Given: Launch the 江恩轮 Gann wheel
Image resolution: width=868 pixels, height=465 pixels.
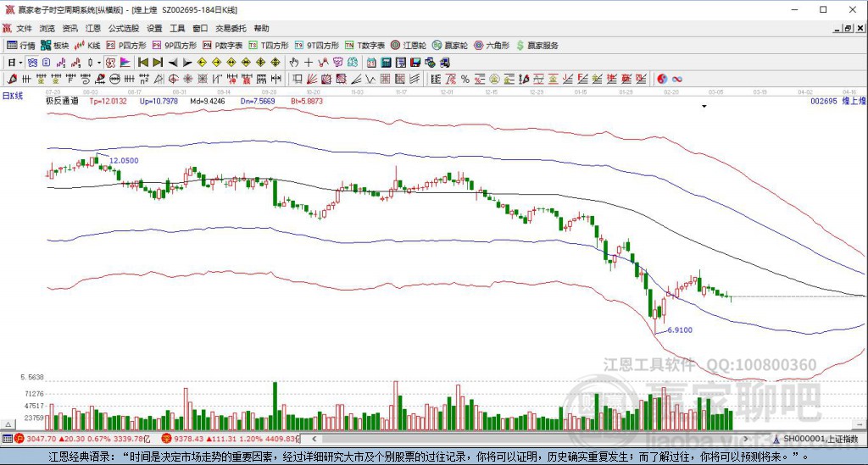Looking at the screenshot, I should [409, 46].
